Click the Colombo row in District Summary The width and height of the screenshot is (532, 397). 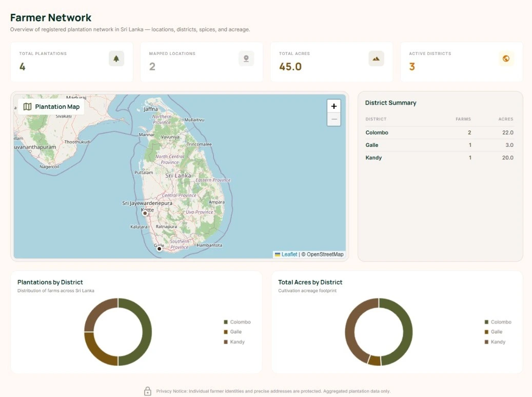click(x=439, y=133)
